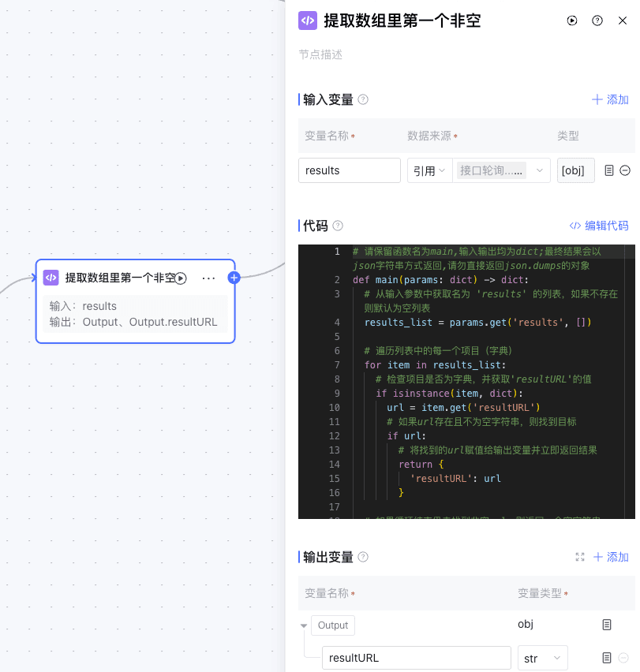Open the 接口轮询 data source dropdown
Viewport: 640px width, 672px height.
click(502, 170)
